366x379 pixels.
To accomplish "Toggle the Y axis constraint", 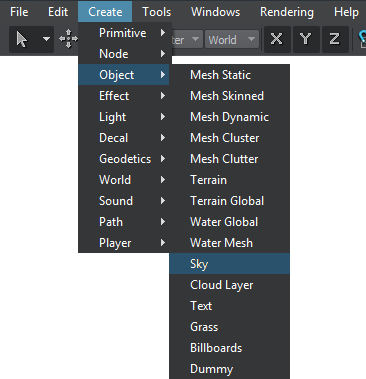I will [306, 39].
